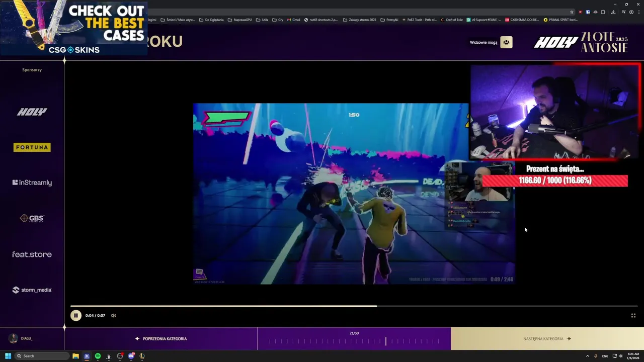The image size is (644, 362).
Task: Go to Poprzednia Kategoria
Action: (x=161, y=339)
